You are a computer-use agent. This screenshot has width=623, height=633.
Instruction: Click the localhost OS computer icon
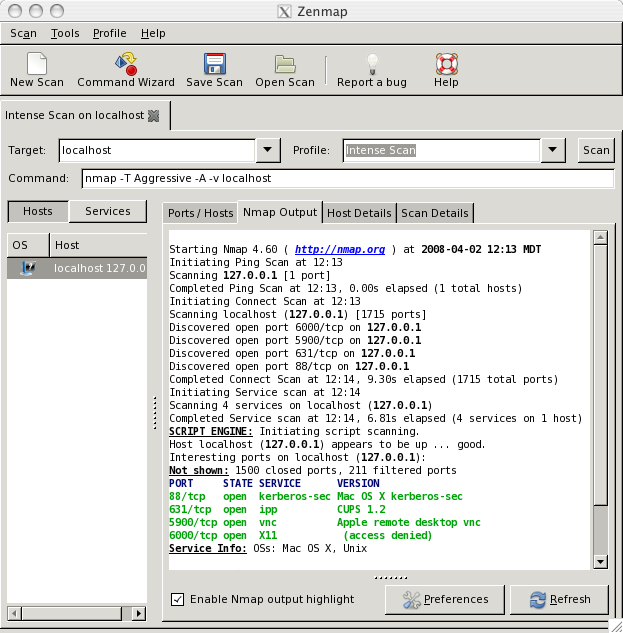click(28, 268)
